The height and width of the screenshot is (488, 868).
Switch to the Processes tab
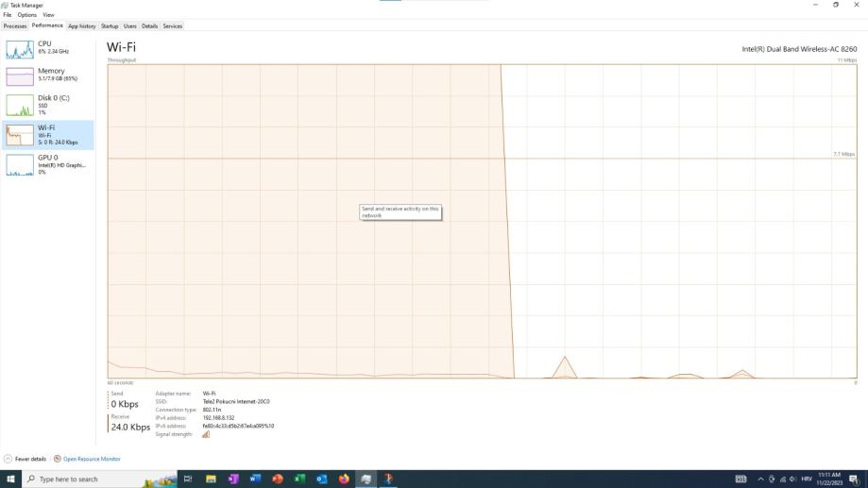(15, 26)
